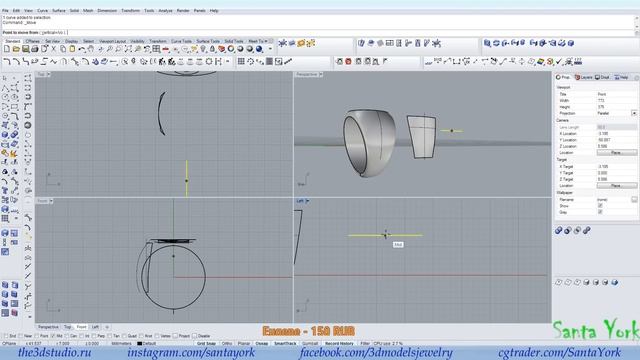The width and height of the screenshot is (640, 360).
Task: Click the Zoom window magnifier icon
Action: (119, 49)
